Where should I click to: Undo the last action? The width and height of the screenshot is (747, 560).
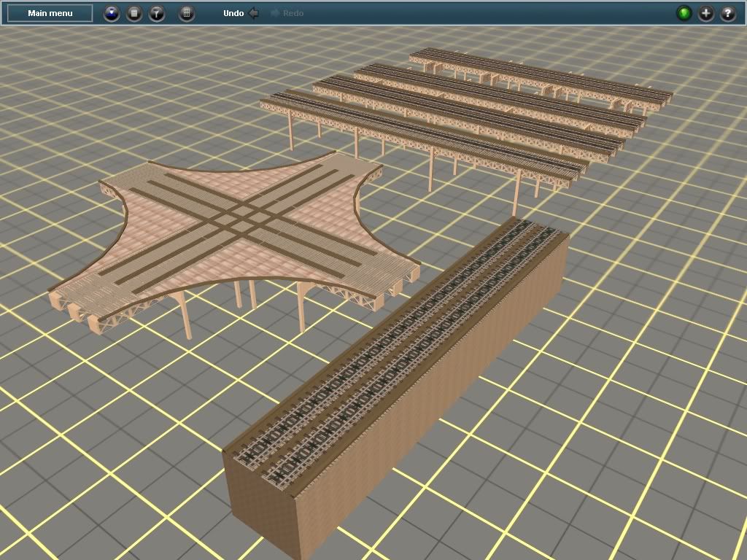[x=241, y=13]
